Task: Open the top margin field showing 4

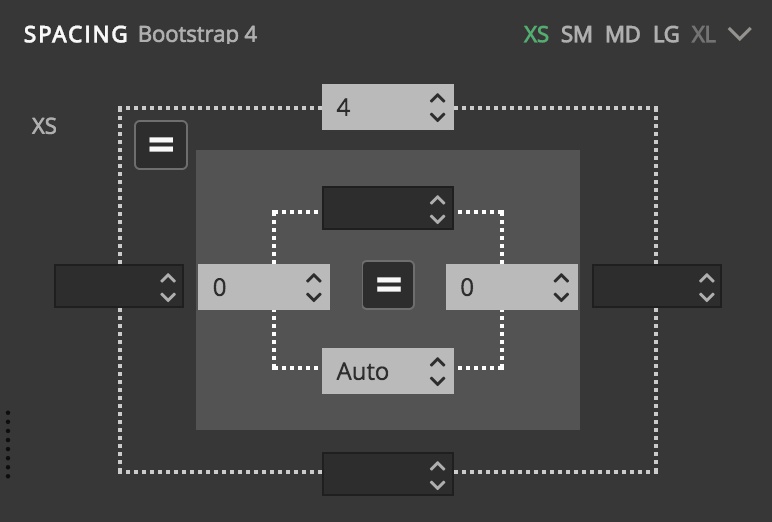Action: (388, 107)
